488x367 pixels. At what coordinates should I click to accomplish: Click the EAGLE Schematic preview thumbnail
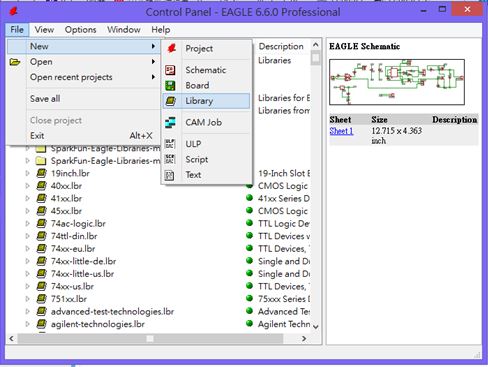pos(397,82)
